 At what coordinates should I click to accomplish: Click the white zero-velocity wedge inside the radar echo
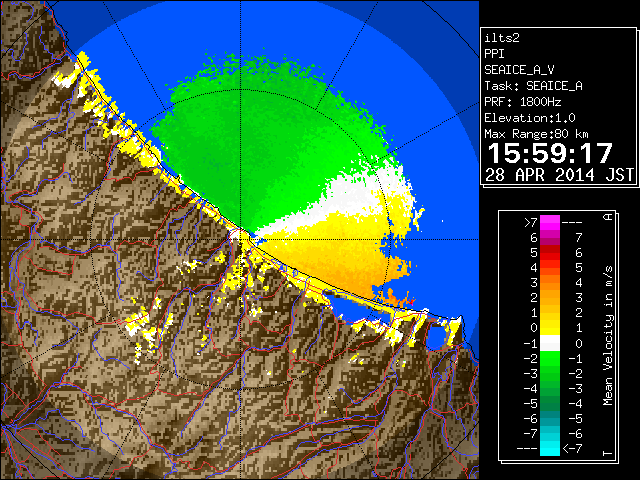pos(351,196)
